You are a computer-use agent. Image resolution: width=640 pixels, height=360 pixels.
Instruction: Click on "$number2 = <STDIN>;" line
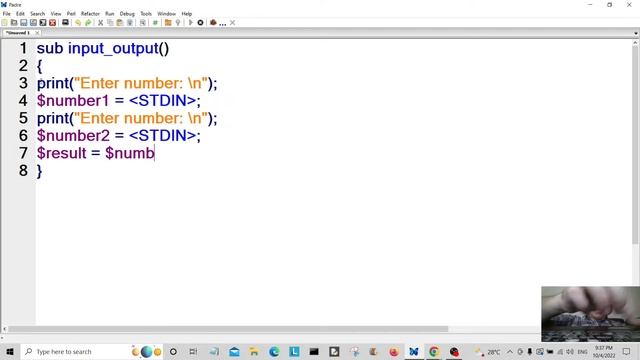pyautogui.click(x=119, y=136)
